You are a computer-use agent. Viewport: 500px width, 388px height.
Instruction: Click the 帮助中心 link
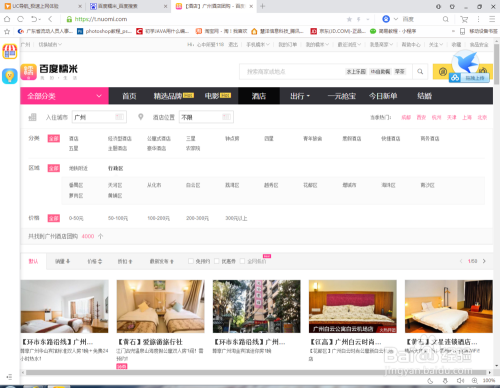[411, 44]
